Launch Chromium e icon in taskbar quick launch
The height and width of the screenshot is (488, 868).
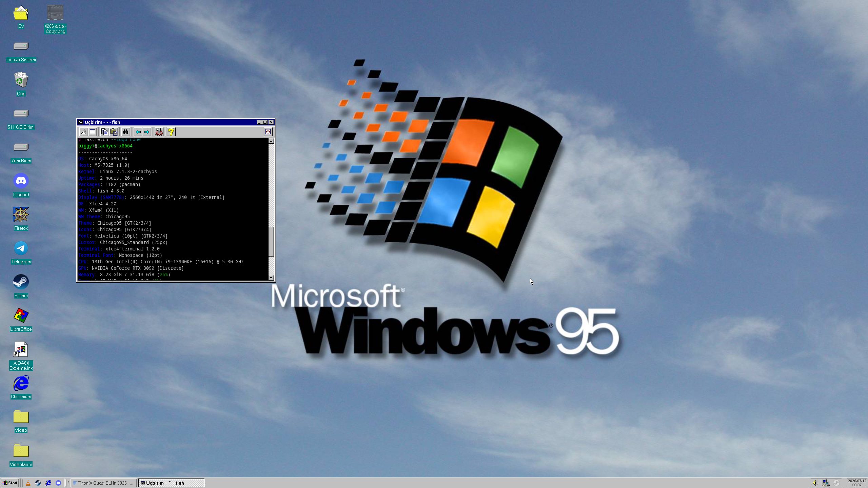(48, 483)
